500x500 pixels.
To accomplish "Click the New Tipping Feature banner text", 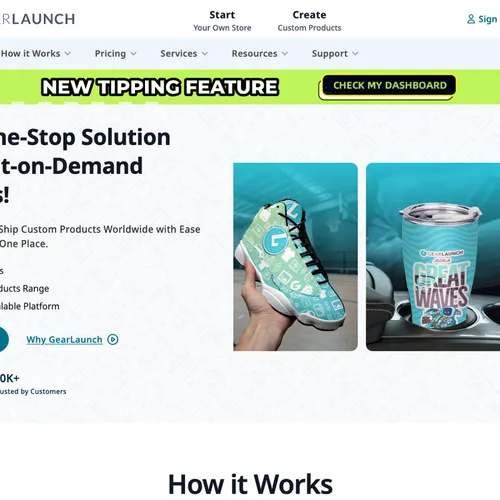I will (160, 87).
